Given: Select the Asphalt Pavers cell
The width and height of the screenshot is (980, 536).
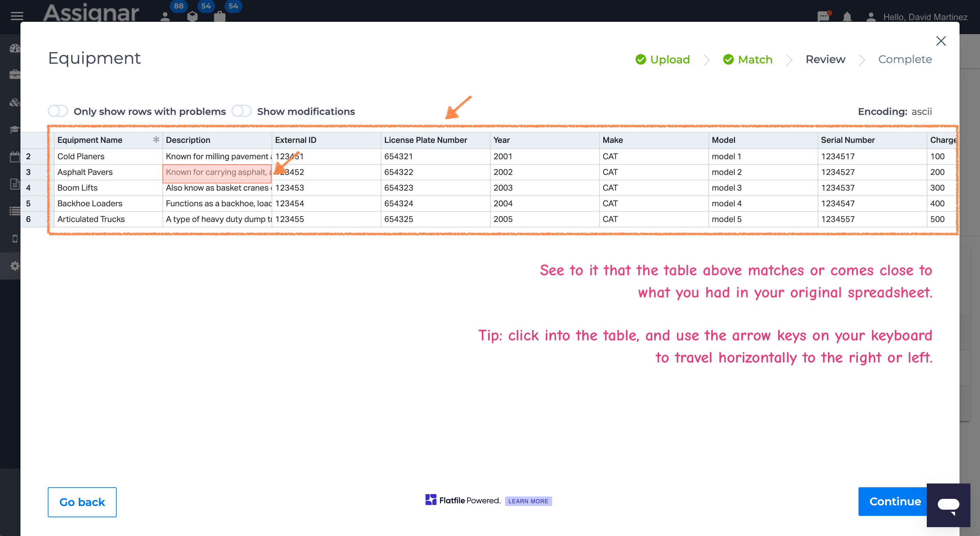Looking at the screenshot, I should (108, 172).
